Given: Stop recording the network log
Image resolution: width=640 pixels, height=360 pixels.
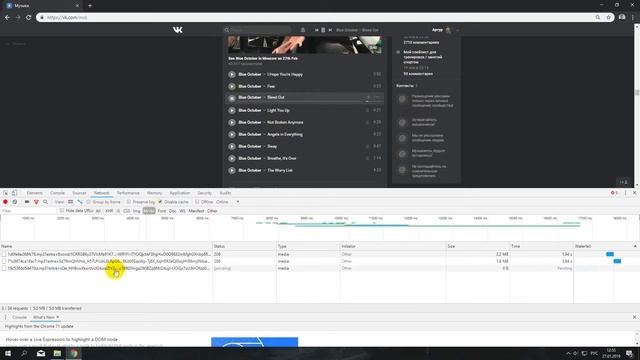Looking at the screenshot, I should point(5,202).
